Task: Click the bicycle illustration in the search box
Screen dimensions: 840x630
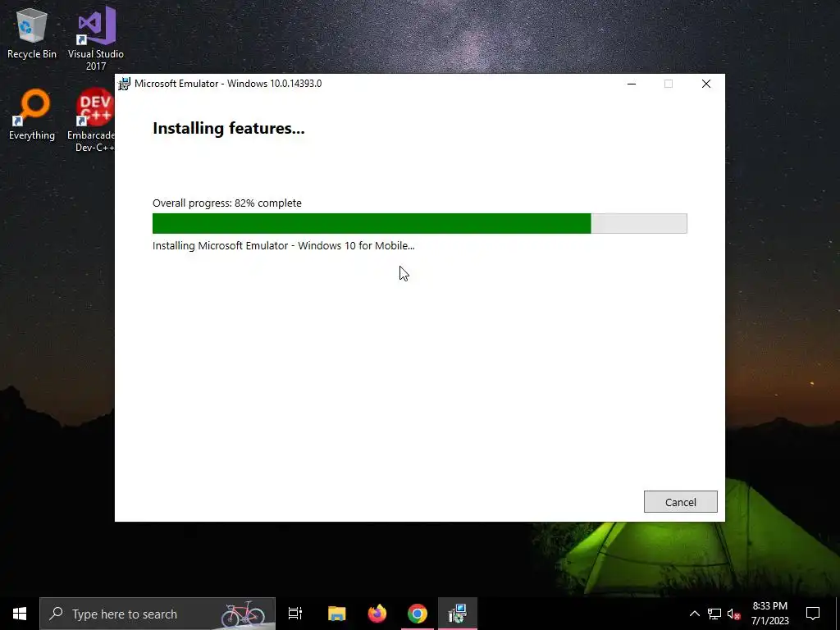Action: 244,614
